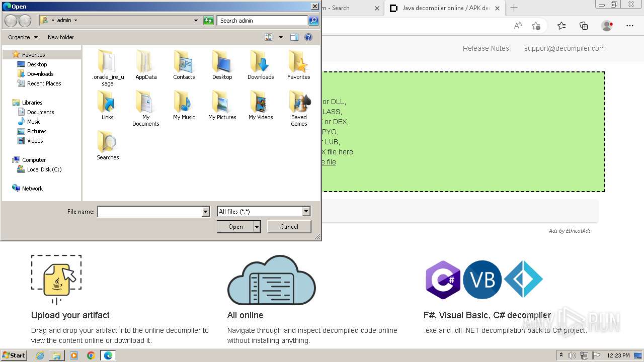Image resolution: width=644 pixels, height=362 pixels.
Task: Select Music library in navigation pane
Action: coord(34,122)
